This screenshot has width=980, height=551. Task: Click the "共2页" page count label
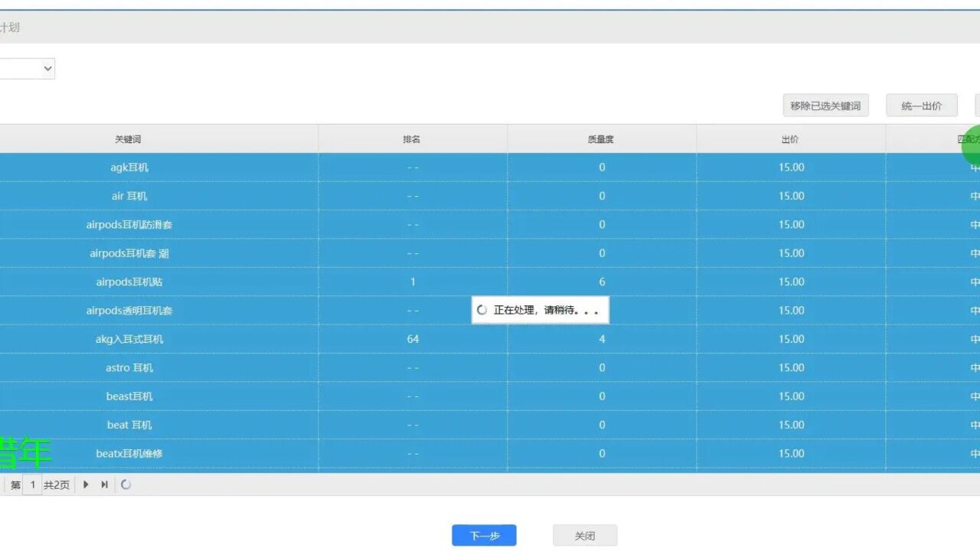pos(56,484)
